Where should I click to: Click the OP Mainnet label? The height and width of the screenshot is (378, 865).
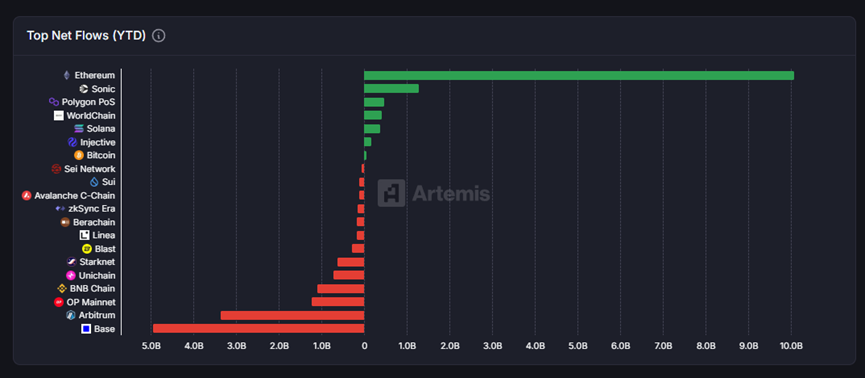[x=91, y=302]
